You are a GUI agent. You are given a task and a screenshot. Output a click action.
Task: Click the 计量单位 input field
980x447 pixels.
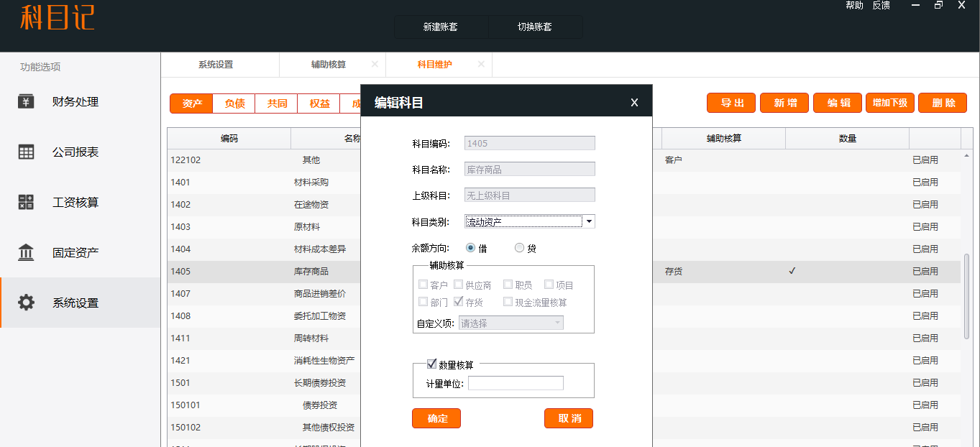(516, 383)
